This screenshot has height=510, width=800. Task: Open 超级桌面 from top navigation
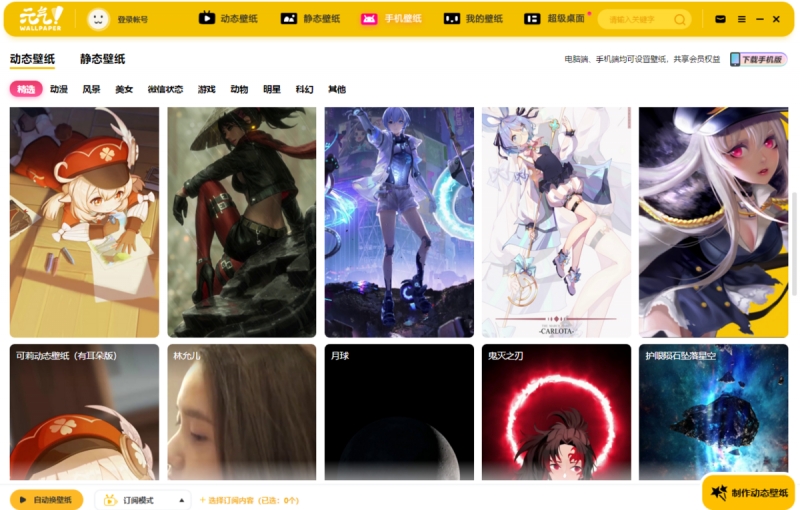coord(555,19)
